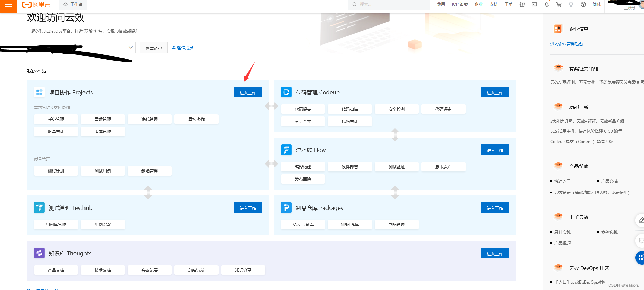Click the Aliyun logo
Screen dimensions: 644x290
[36, 5]
